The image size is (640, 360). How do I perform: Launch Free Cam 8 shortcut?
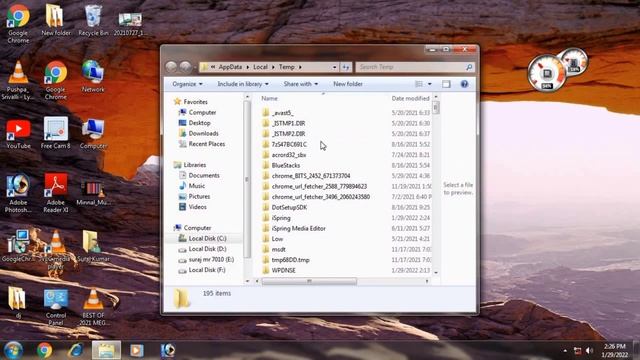coord(56,133)
